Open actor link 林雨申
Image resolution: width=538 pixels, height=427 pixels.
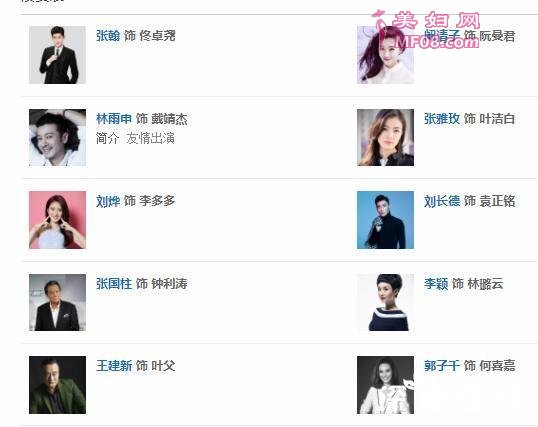click(114, 119)
